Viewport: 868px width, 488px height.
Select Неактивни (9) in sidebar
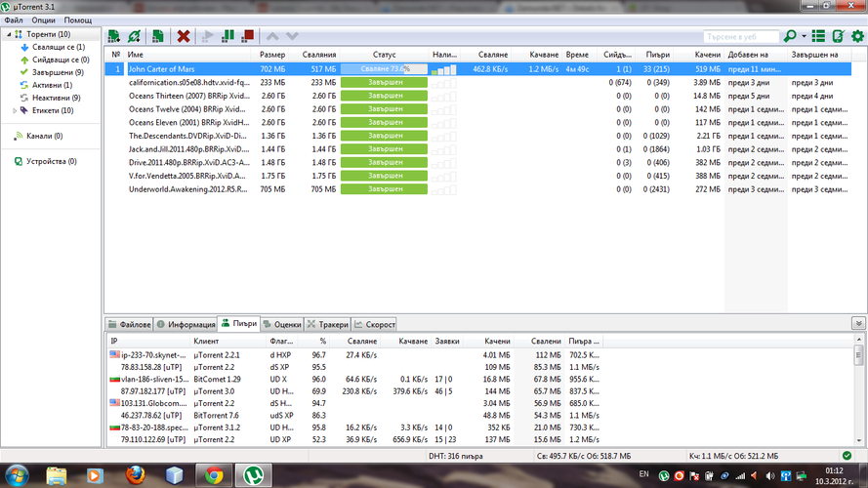click(56, 98)
